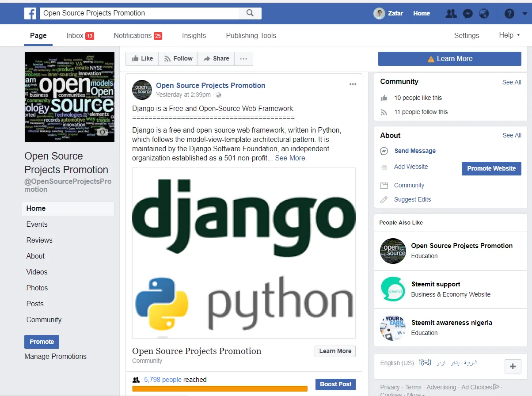Open the help question mark icon
The image size is (532, 396).
509,14
